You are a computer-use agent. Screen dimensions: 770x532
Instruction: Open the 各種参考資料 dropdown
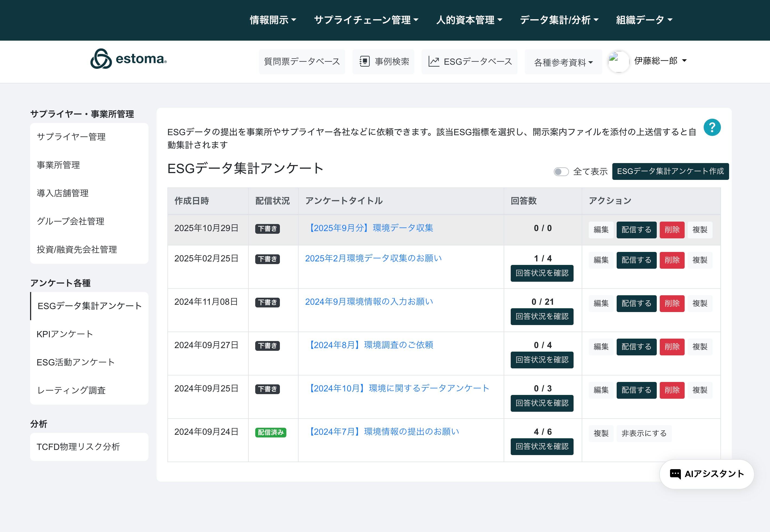pos(563,62)
